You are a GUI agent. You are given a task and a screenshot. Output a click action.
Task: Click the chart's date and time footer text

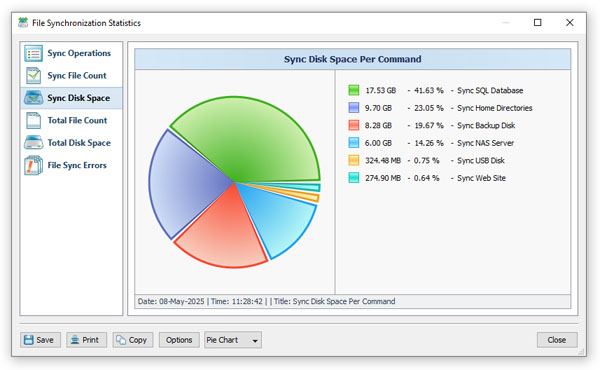pos(266,301)
